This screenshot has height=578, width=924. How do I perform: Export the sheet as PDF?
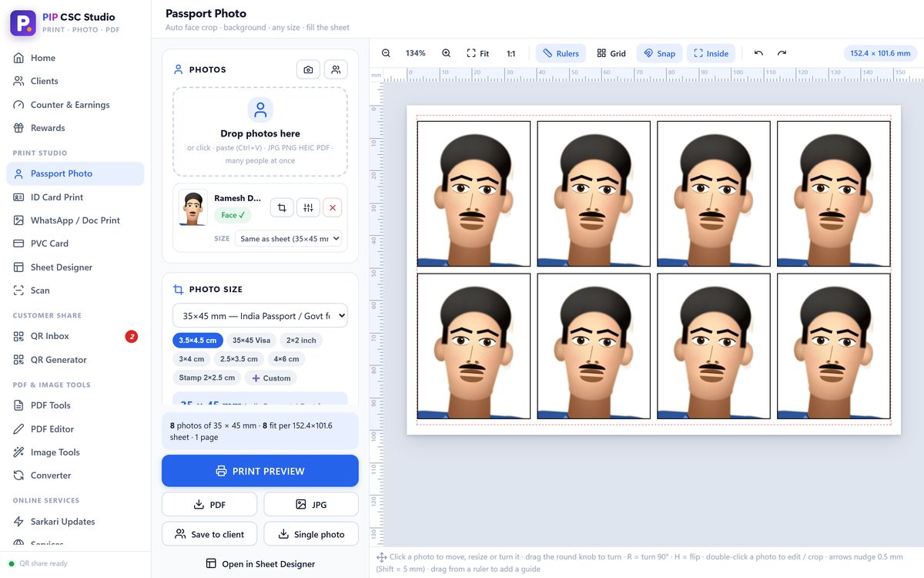(209, 505)
